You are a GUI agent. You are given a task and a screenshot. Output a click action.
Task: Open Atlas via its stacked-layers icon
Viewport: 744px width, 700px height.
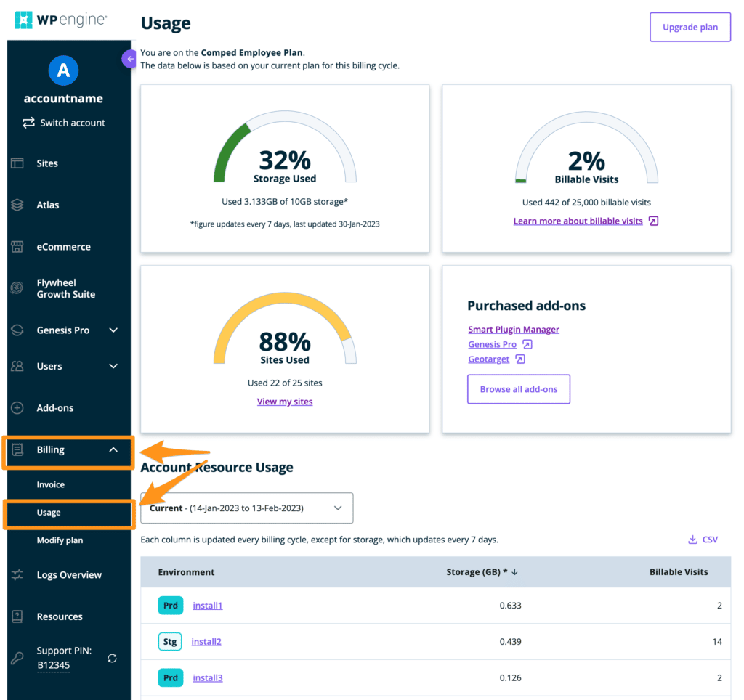coord(17,205)
